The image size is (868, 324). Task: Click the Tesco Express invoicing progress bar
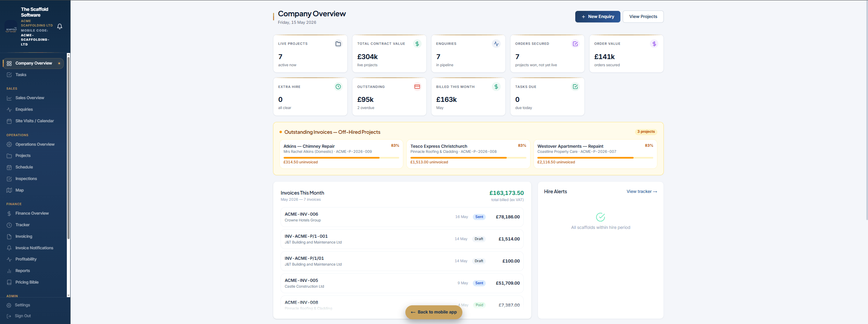pyautogui.click(x=468, y=158)
